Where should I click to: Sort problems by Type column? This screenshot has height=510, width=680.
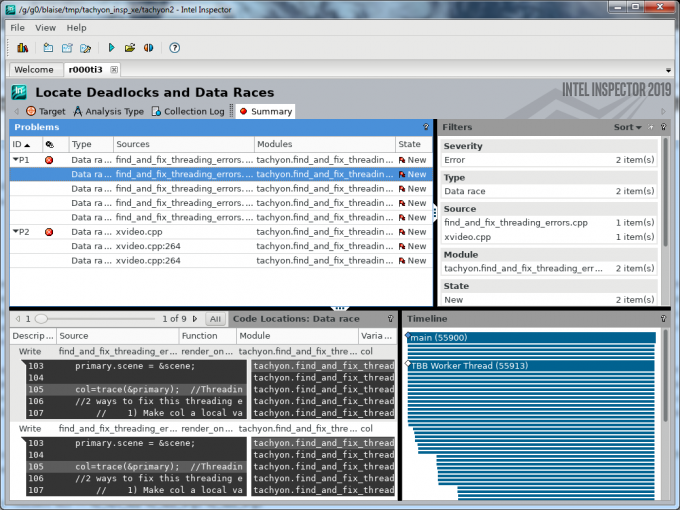[91, 144]
